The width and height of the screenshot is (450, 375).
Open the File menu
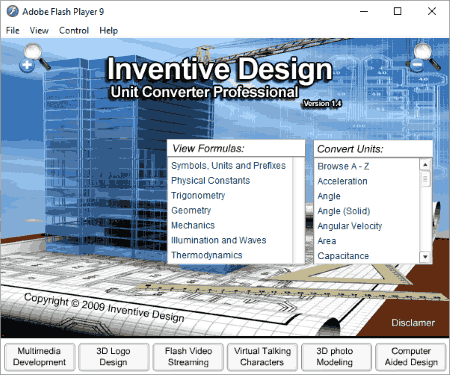(x=12, y=31)
